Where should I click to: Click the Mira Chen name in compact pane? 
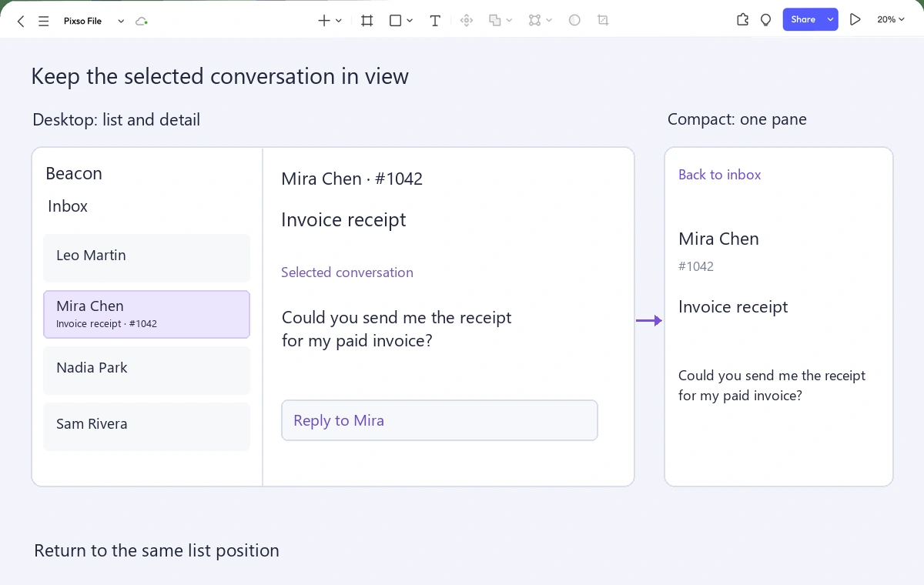[718, 239]
